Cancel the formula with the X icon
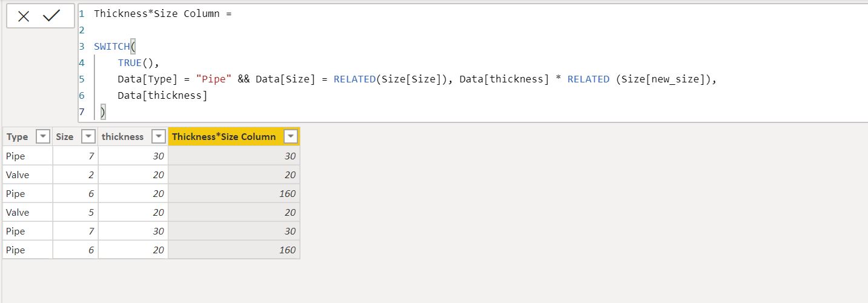This screenshot has width=868, height=303. point(24,16)
